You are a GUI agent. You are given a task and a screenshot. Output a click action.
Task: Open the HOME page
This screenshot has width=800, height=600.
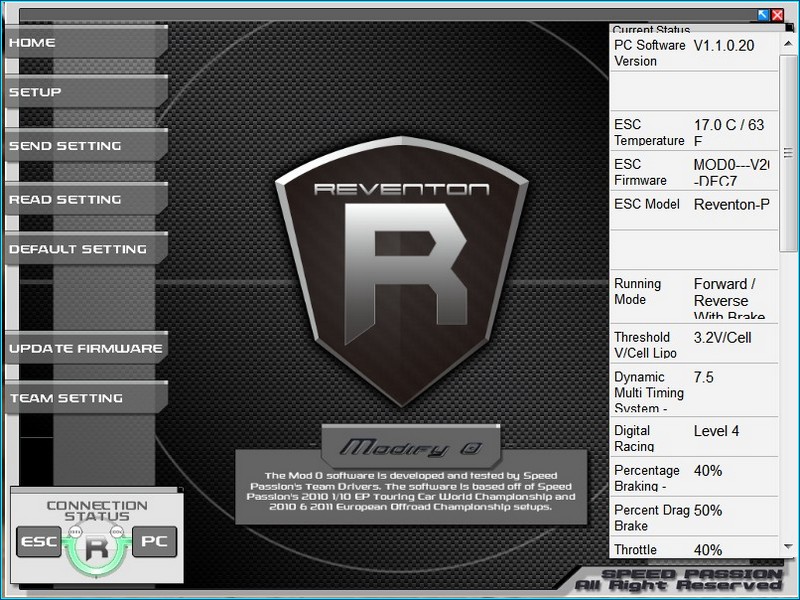pos(86,42)
